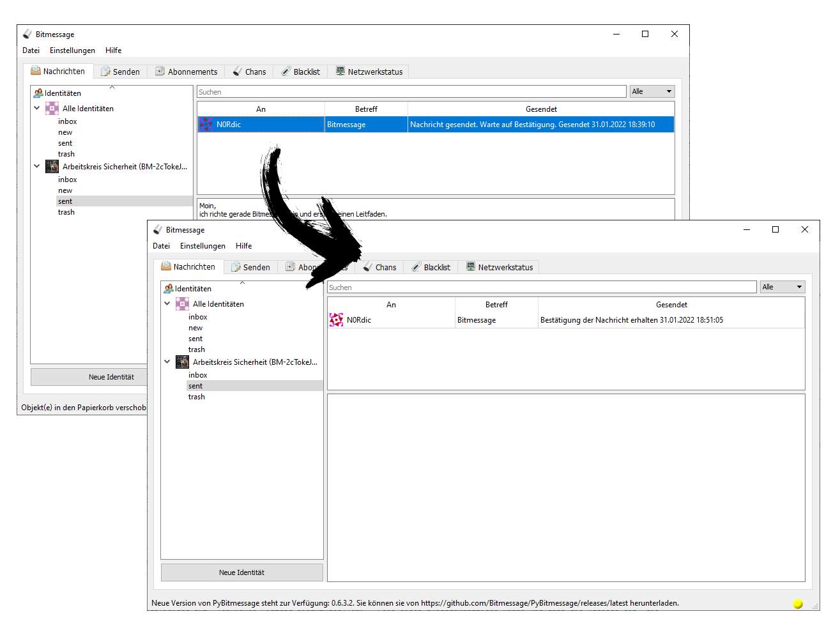Select trash under Arbeitskreis Sicherheit, front window
Viewport: 840px width, 637px height.
tap(197, 397)
